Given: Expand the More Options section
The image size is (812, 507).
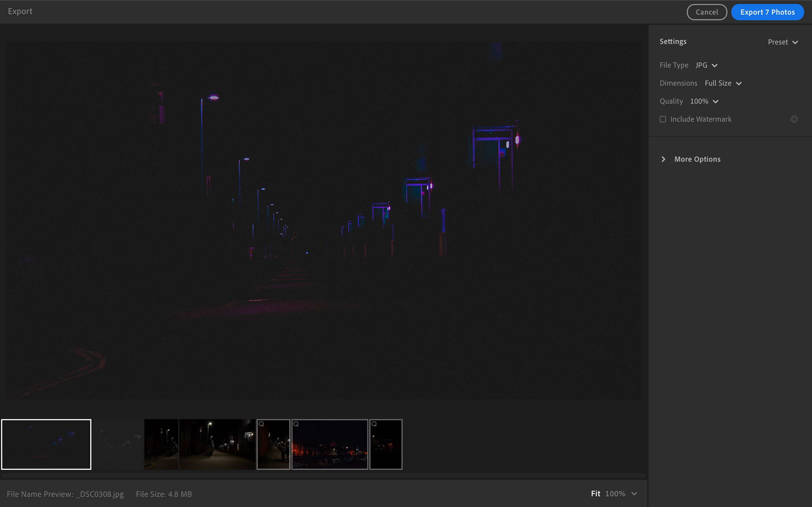Looking at the screenshot, I should 697,159.
